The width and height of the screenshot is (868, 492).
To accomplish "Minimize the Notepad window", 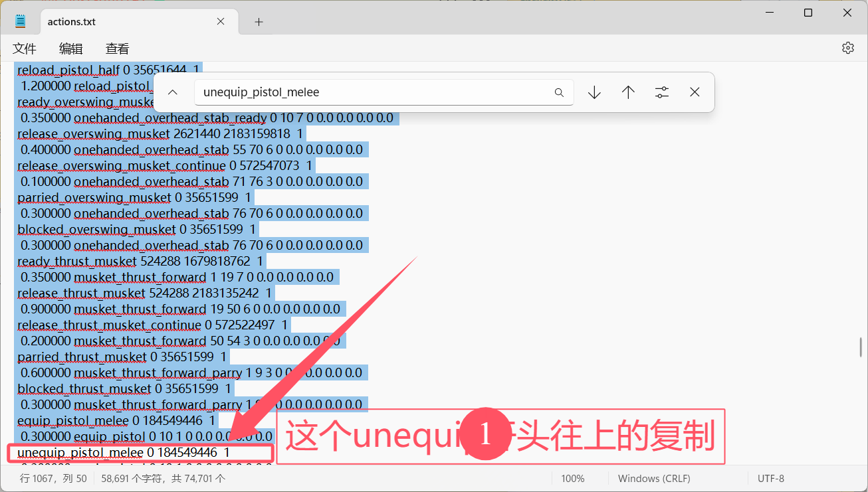I will tap(769, 13).
